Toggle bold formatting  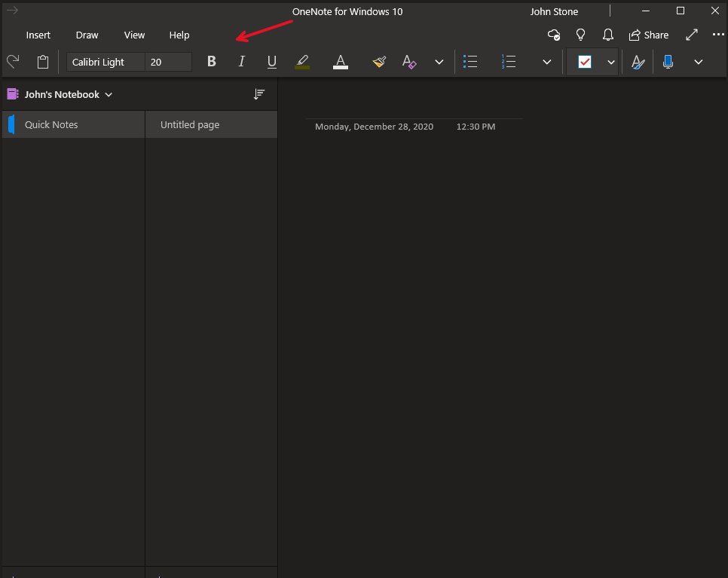tap(212, 62)
